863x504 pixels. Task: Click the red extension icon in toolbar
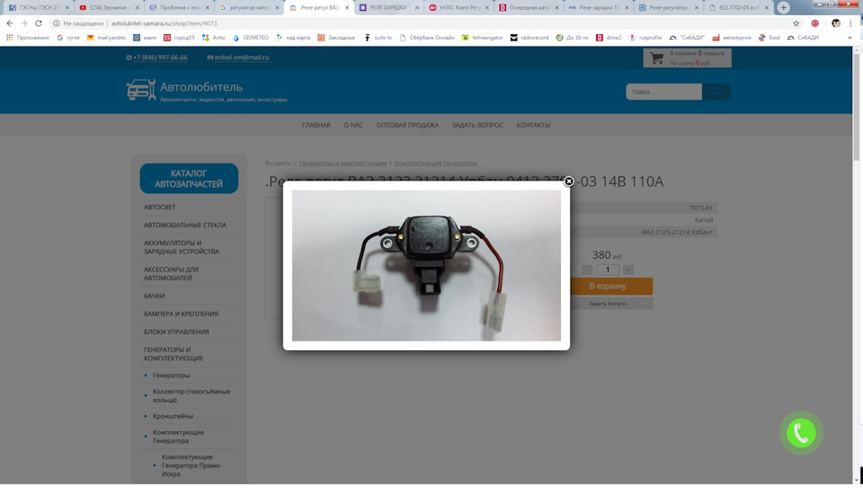coord(815,23)
